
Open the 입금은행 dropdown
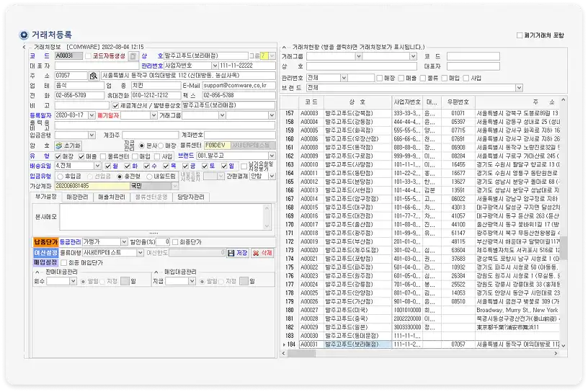[92, 135]
